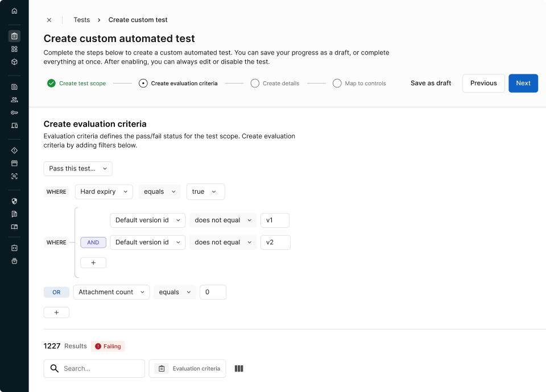The width and height of the screenshot is (546, 392).
Task: Toggle the AND operator between version filters
Action: [93, 243]
